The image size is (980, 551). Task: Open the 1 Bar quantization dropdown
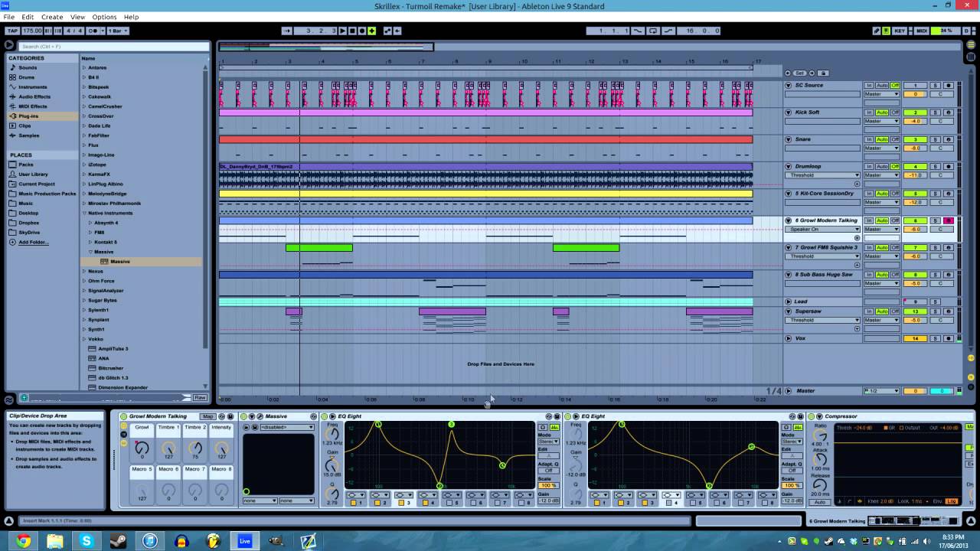click(x=118, y=31)
